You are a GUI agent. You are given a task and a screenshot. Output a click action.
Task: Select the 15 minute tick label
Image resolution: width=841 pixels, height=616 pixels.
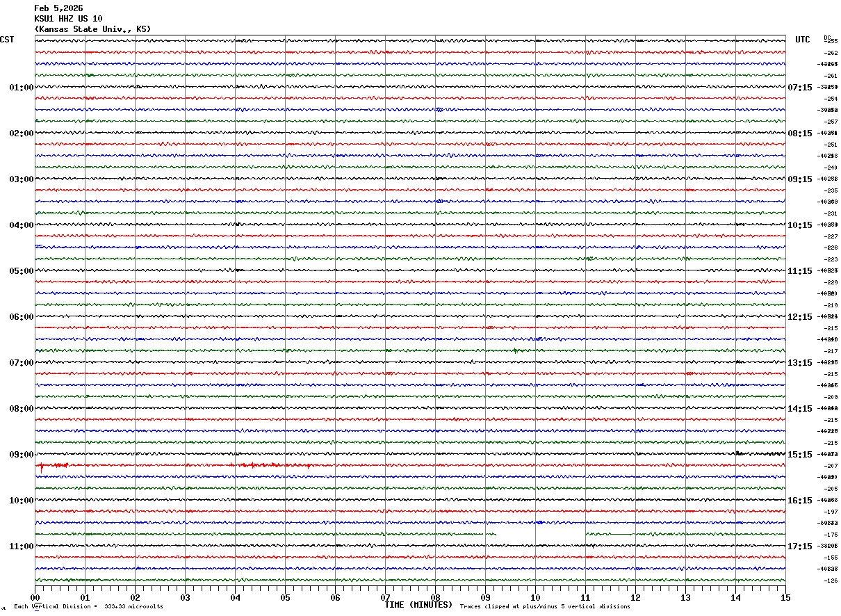point(785,597)
